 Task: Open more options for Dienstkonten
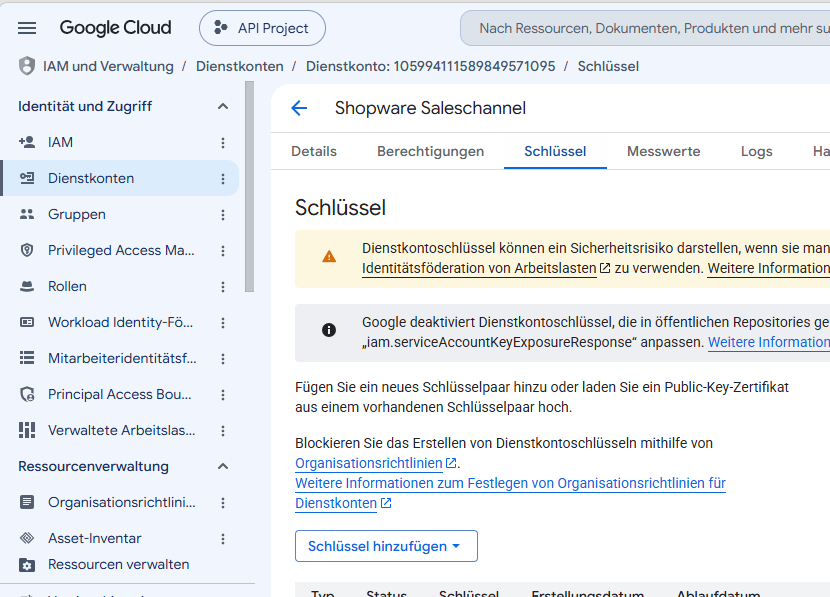[x=223, y=178]
